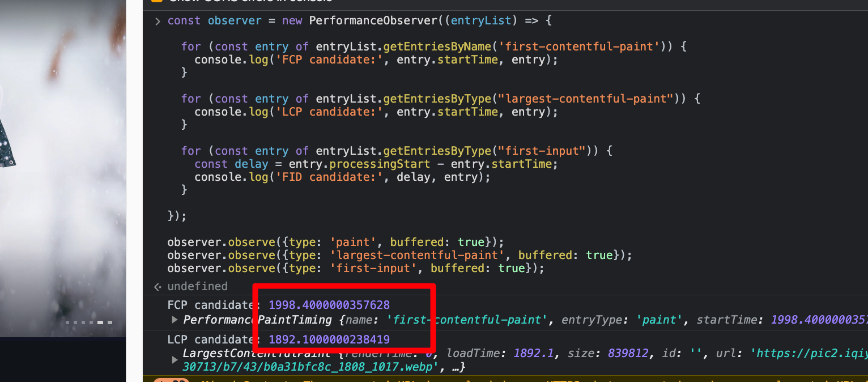Click the console prompt chevron icon
Screen dimensions: 868x382
click(x=158, y=20)
